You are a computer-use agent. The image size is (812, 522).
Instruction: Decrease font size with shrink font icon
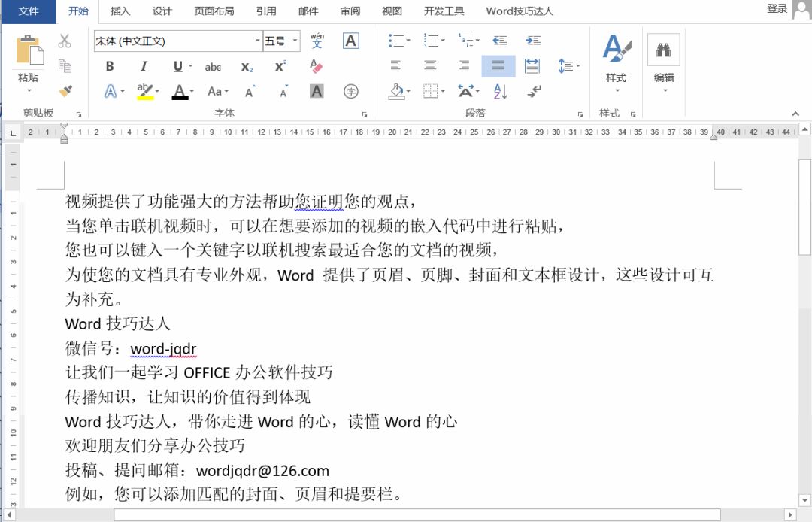(x=283, y=92)
